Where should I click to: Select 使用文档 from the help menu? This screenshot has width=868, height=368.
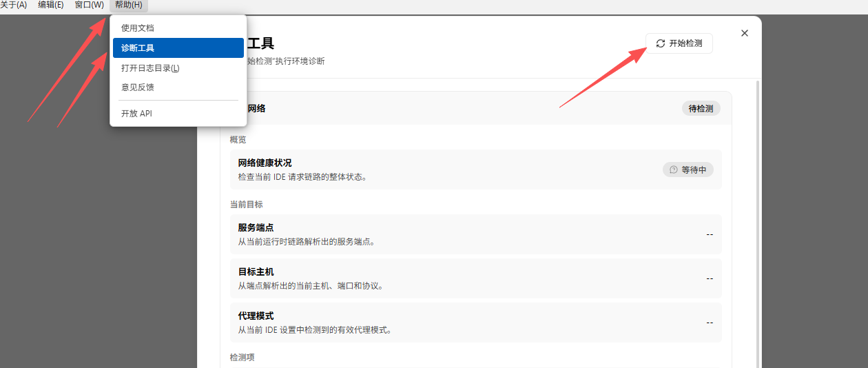point(178,28)
